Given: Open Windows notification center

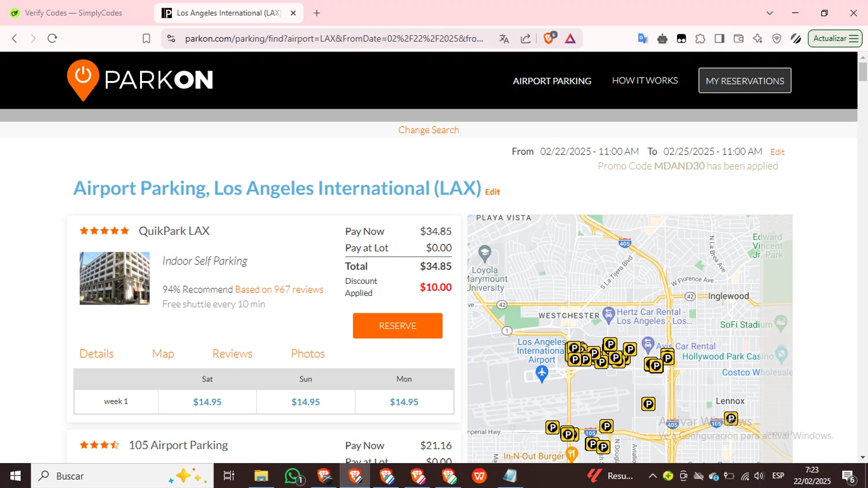Looking at the screenshot, I should point(849,476).
